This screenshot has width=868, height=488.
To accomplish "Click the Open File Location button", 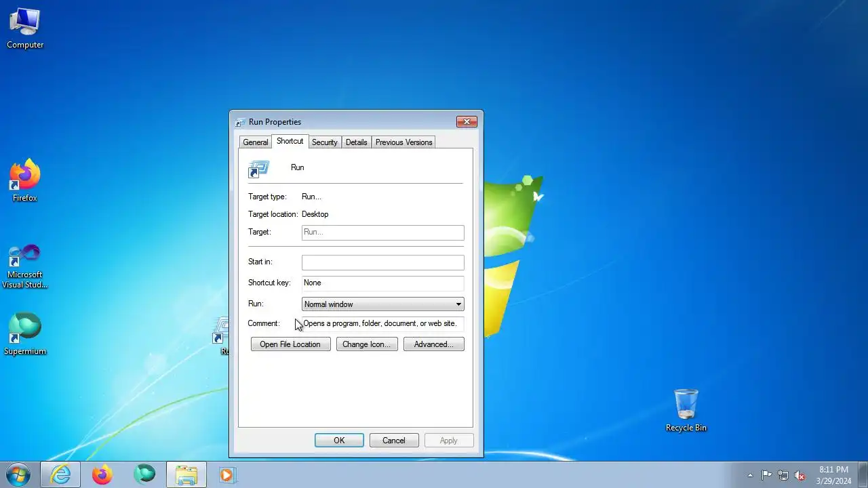I will point(290,344).
